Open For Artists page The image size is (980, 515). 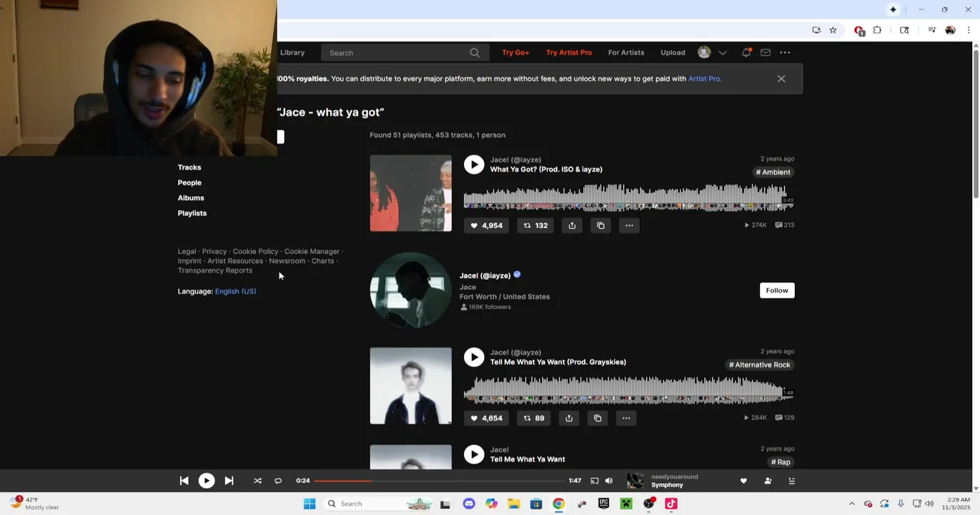pos(626,52)
